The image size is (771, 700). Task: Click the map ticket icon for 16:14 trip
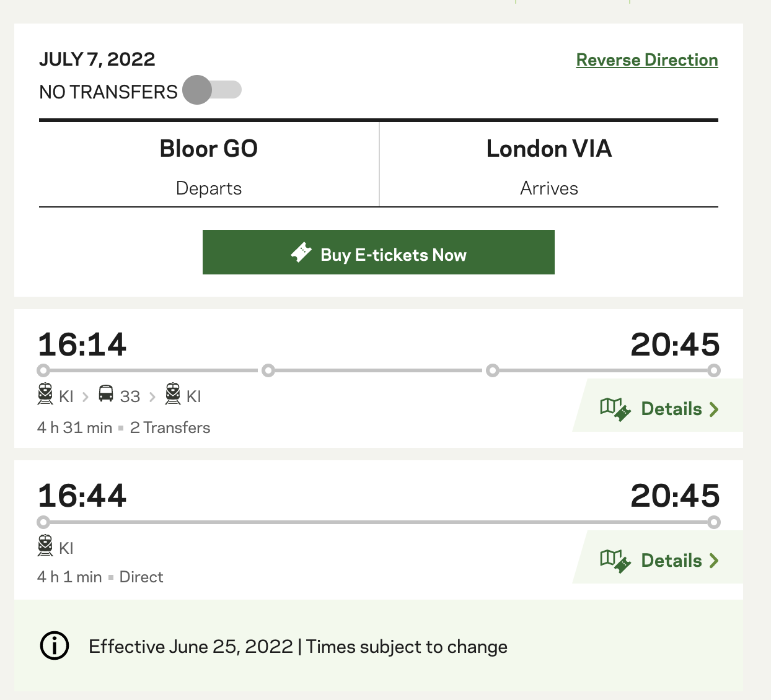tap(615, 409)
